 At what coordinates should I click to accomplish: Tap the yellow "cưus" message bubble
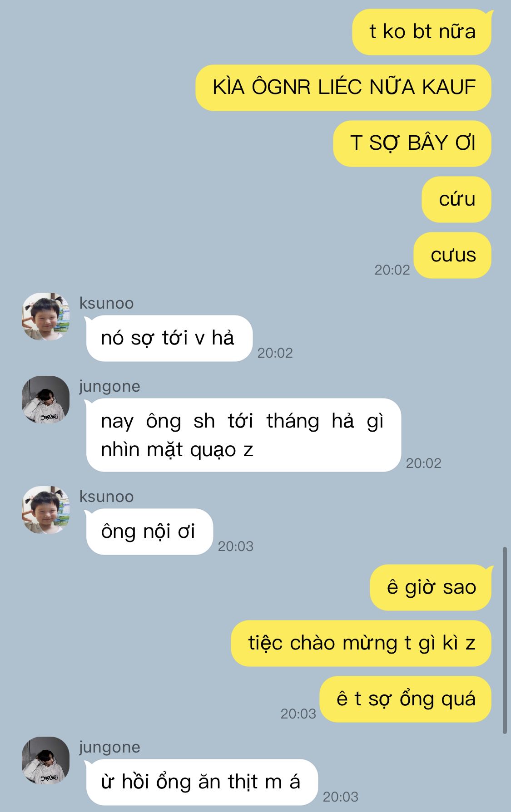pyautogui.click(x=453, y=255)
